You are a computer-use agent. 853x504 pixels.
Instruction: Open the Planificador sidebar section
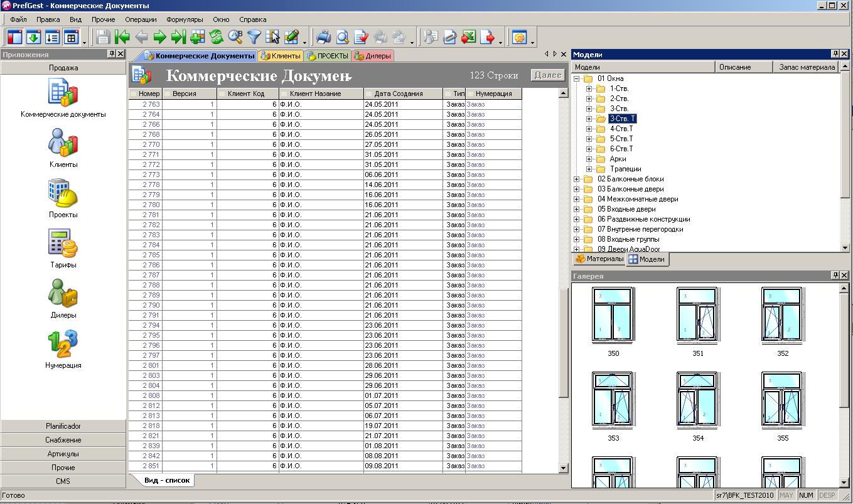coord(63,426)
